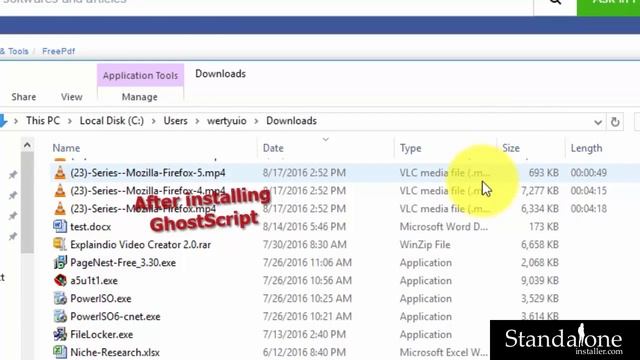The image size is (640, 360).
Task: Click the navigation pane scrollbar thumb
Action: [27, 203]
